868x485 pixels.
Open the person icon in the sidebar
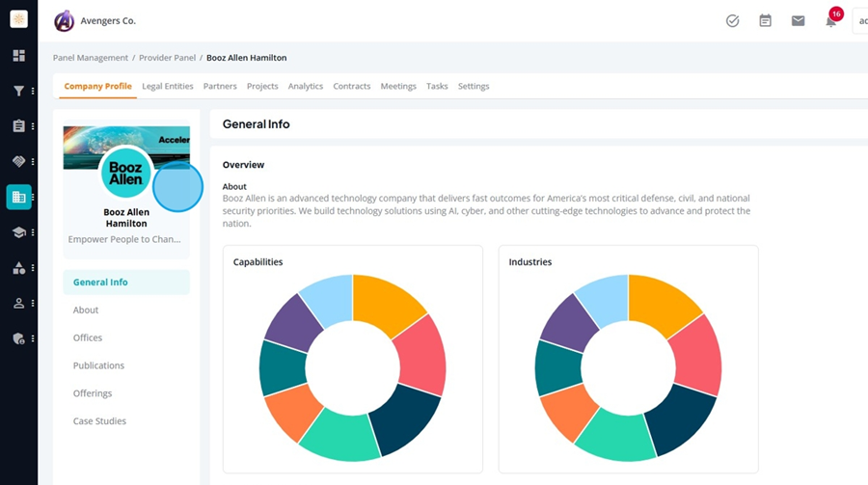coord(19,303)
